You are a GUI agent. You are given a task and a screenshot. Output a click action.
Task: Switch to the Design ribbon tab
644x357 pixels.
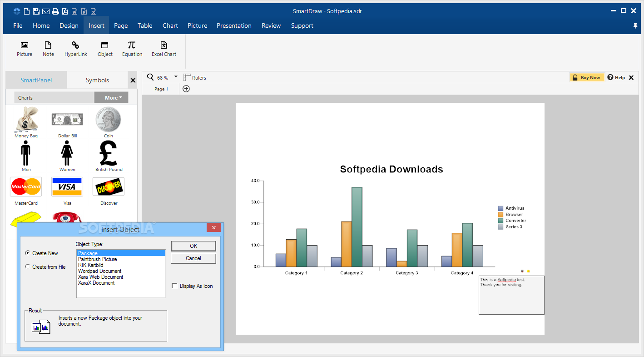point(69,25)
